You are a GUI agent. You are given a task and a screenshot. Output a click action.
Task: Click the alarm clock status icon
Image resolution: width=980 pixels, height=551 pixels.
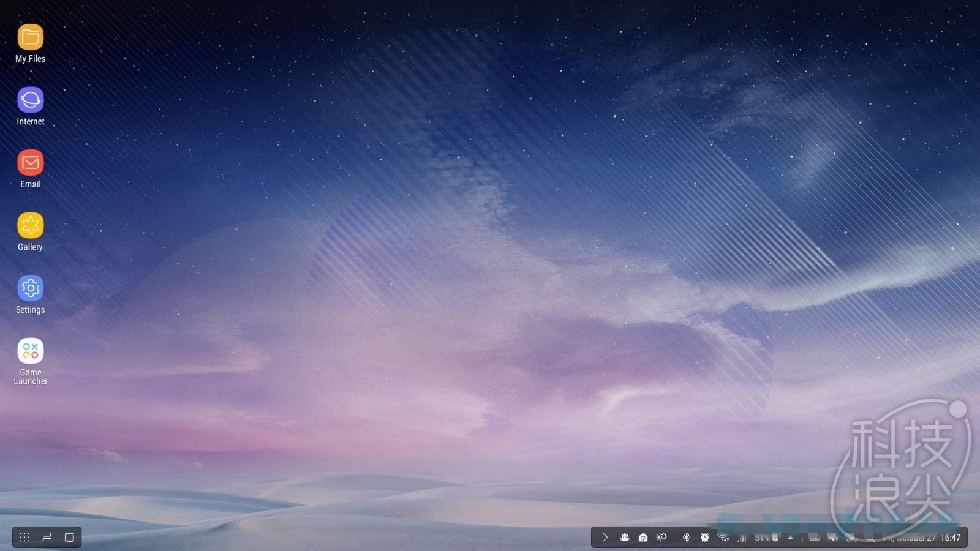(x=704, y=537)
